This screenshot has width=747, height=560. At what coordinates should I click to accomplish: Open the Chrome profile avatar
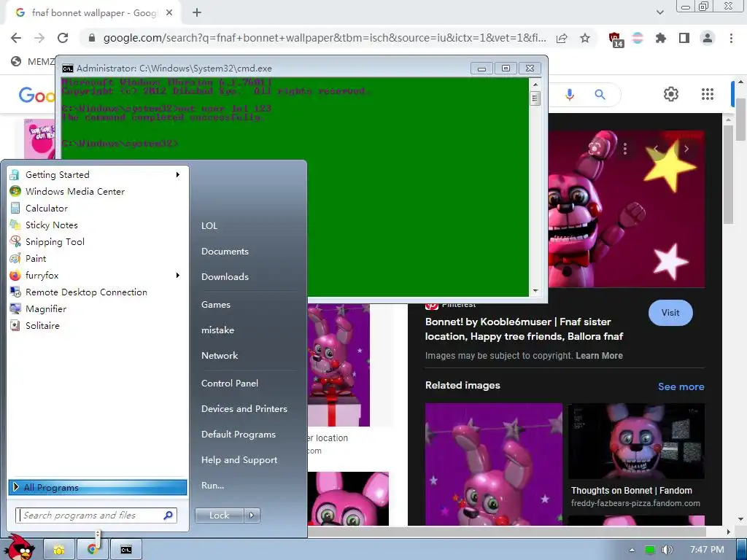coord(708,38)
